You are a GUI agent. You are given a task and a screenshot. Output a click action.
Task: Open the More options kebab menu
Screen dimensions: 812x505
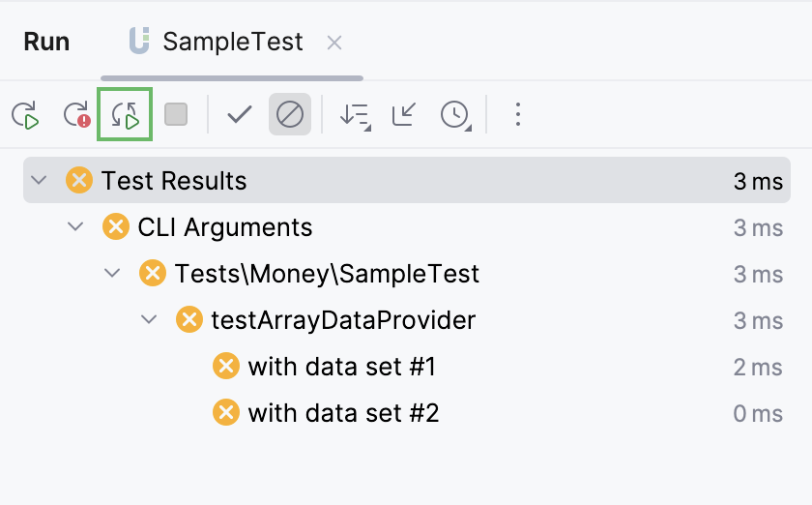[518, 115]
